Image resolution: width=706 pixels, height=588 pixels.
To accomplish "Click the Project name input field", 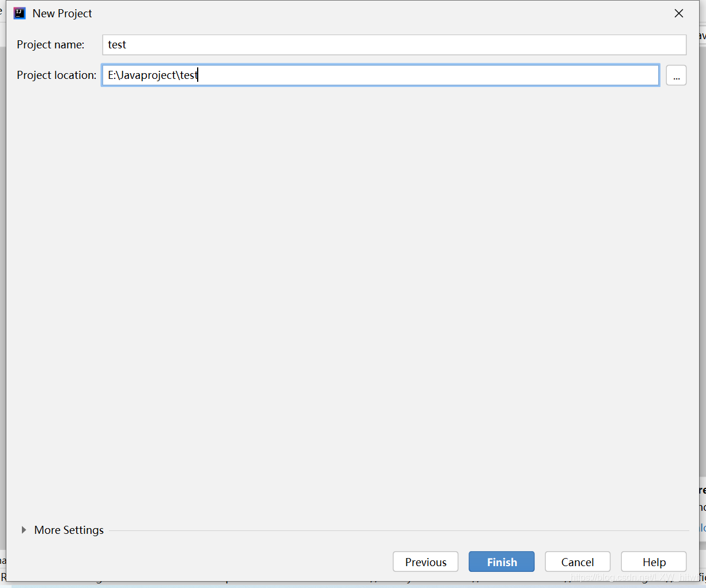I will 394,45.
